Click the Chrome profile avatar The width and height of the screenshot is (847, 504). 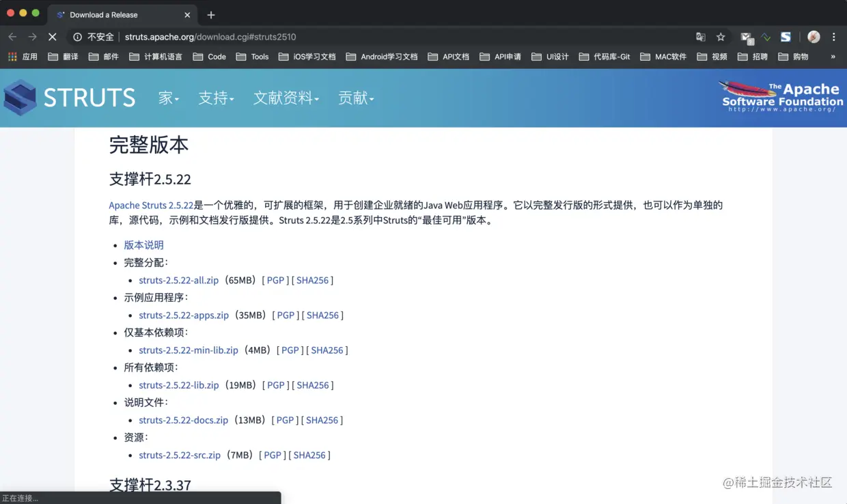click(x=813, y=37)
